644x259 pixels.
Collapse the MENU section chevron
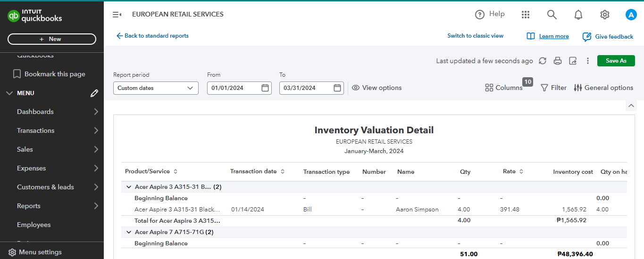9,93
